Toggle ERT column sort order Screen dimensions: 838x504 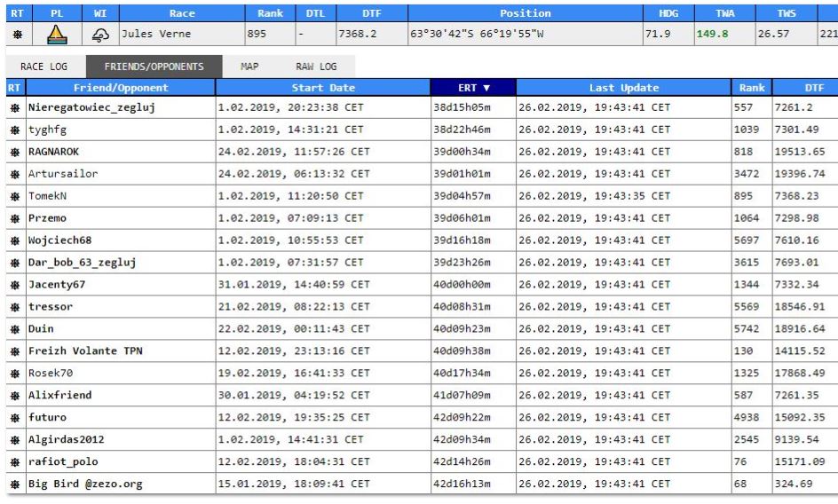point(472,88)
